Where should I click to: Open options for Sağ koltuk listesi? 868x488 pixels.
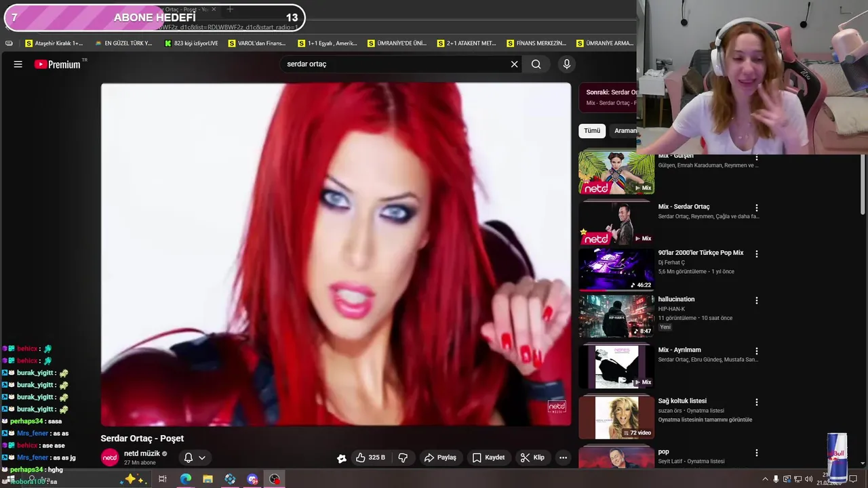pos(757,402)
